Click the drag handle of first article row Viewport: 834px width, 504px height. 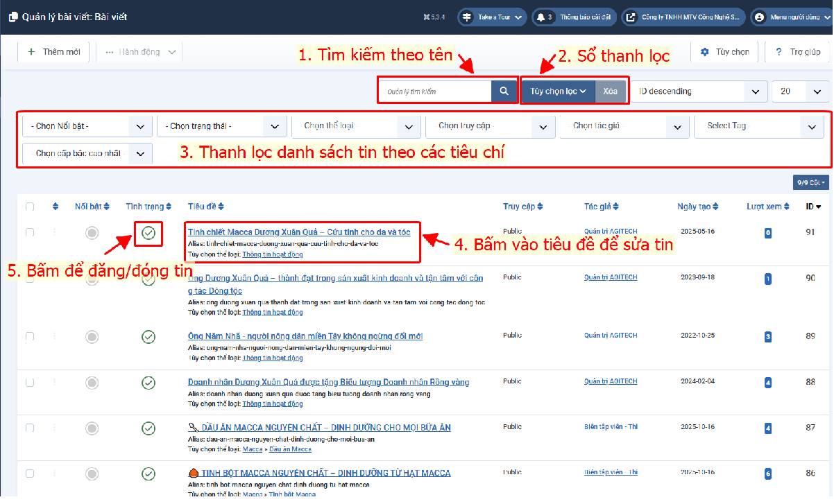pos(56,233)
